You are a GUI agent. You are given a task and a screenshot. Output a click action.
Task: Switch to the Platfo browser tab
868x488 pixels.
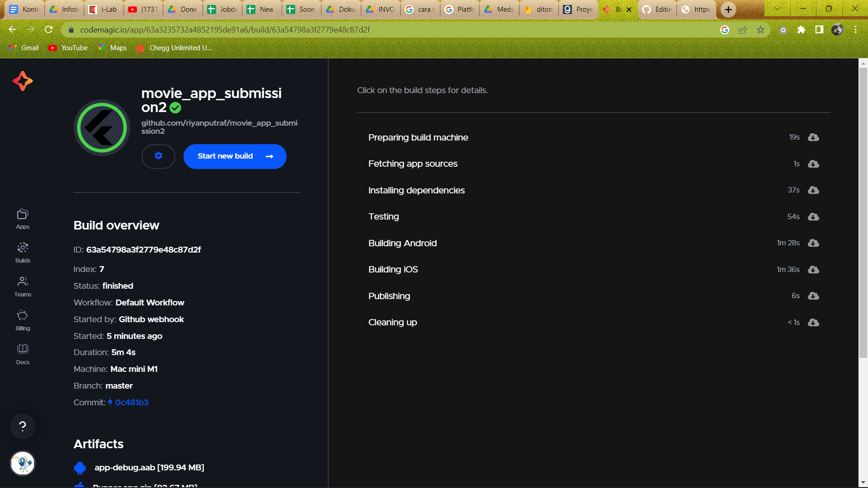(x=461, y=9)
